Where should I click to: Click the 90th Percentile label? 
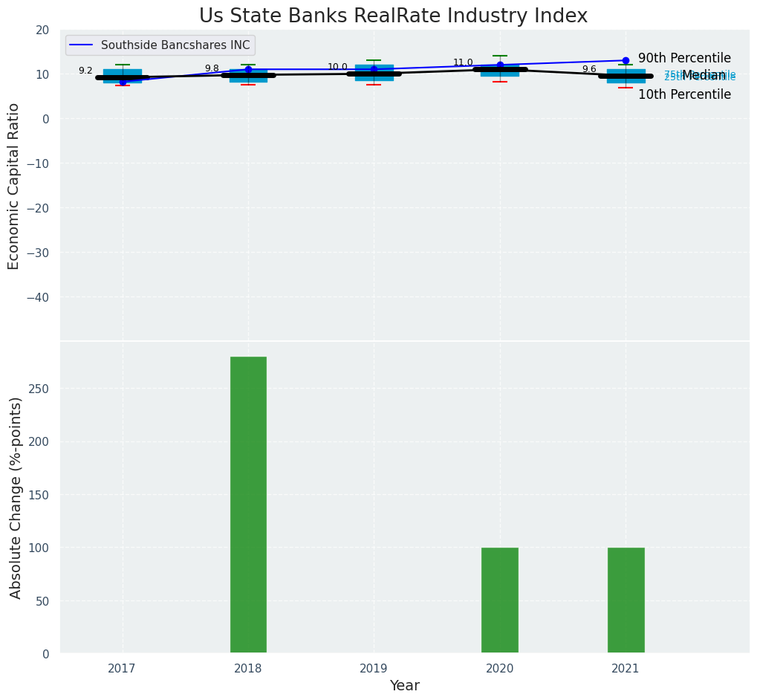click(x=684, y=58)
